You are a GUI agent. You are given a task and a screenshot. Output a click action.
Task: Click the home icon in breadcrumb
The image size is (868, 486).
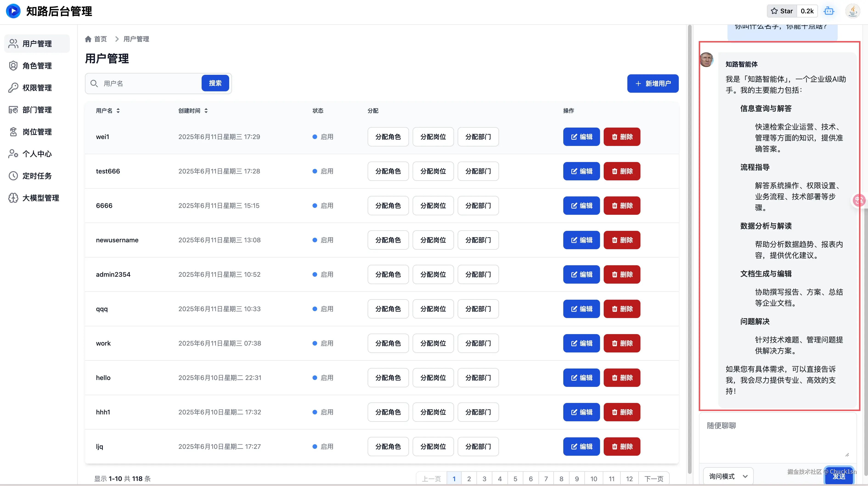[88, 39]
